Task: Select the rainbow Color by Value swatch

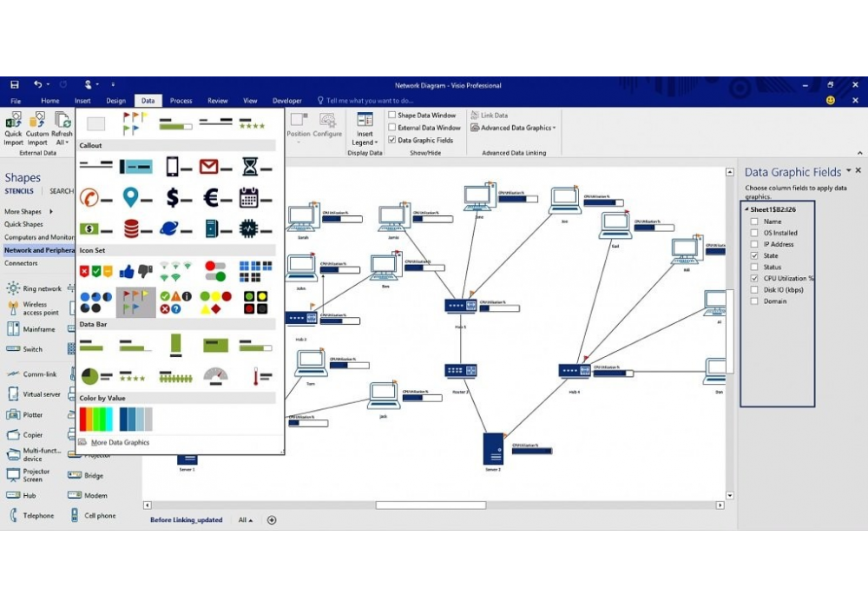Action: (x=96, y=419)
